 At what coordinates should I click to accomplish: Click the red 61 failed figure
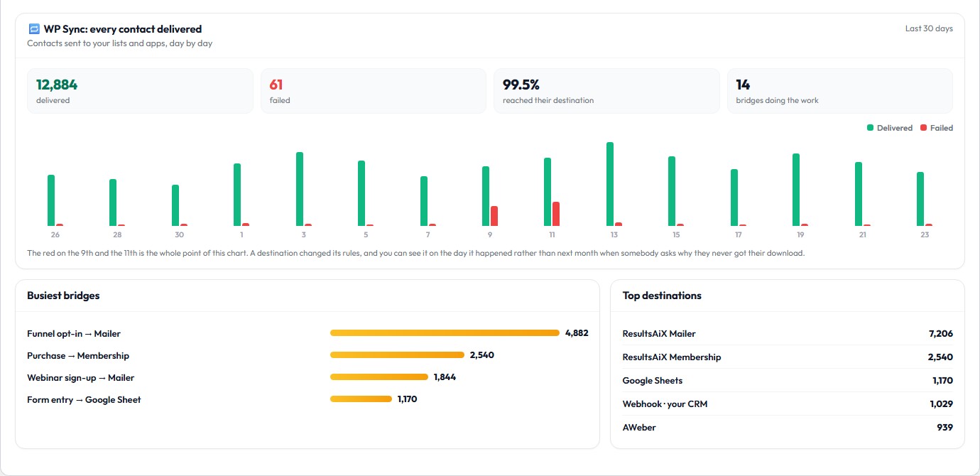click(x=276, y=85)
